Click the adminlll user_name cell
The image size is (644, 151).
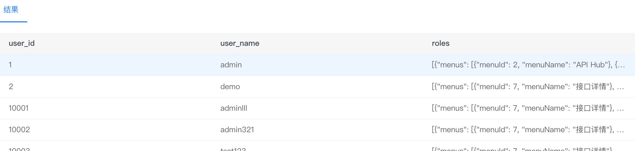(x=234, y=108)
